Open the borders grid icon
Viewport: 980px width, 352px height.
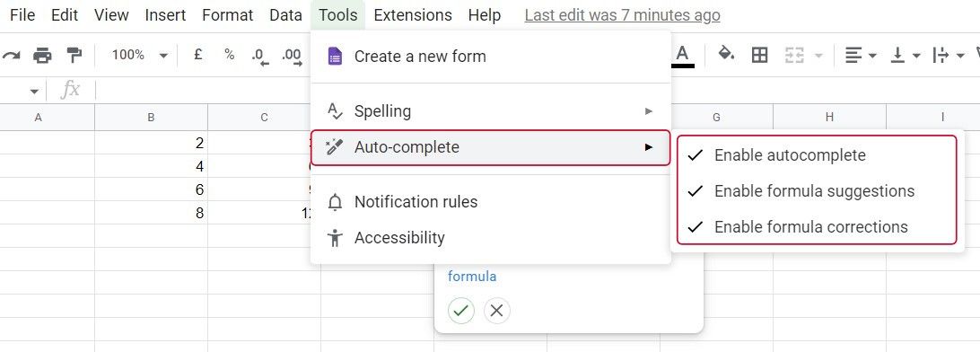click(759, 55)
